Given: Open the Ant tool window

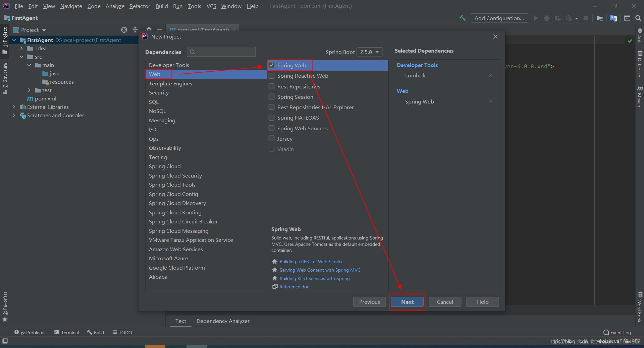Looking at the screenshot, I should coord(640,35).
